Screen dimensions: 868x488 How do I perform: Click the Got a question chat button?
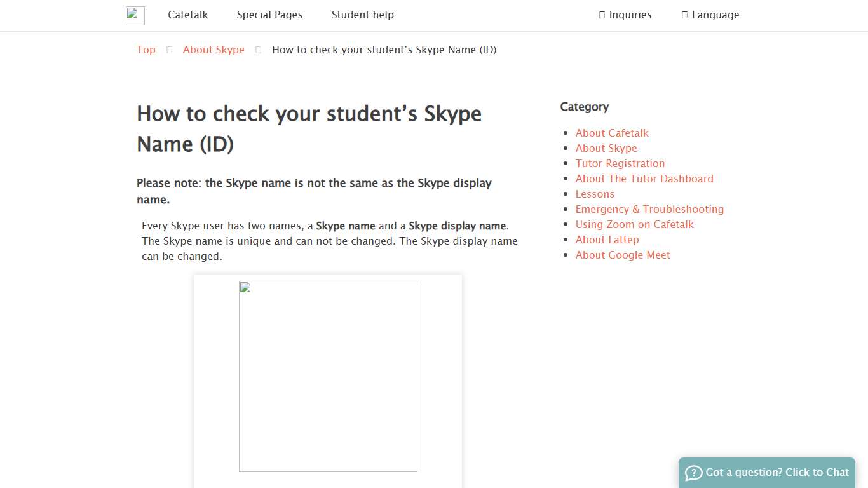[766, 472]
